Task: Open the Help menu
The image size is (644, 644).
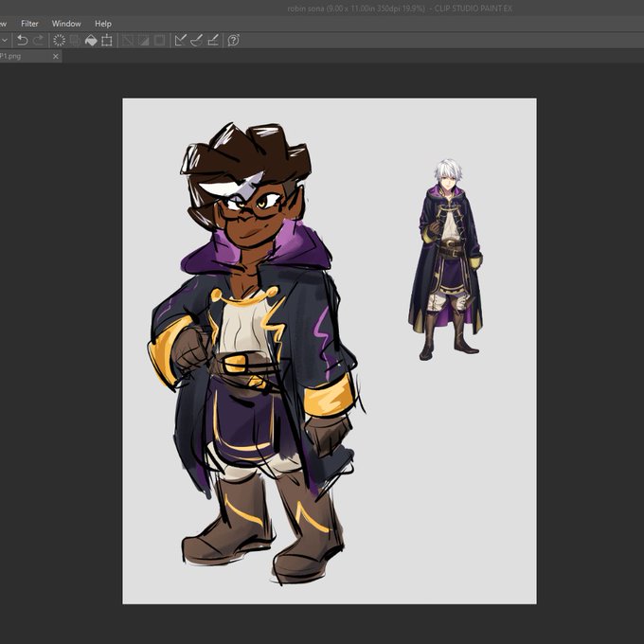Action: pos(103,24)
